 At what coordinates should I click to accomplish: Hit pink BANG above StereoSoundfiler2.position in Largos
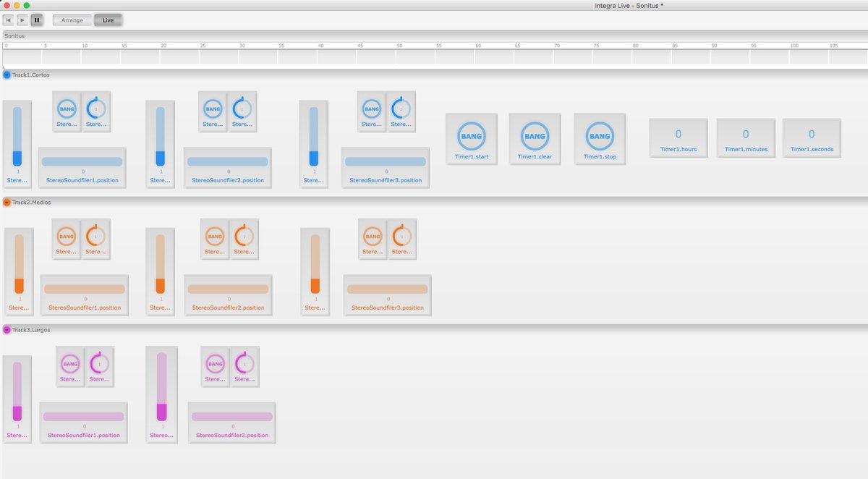(215, 364)
